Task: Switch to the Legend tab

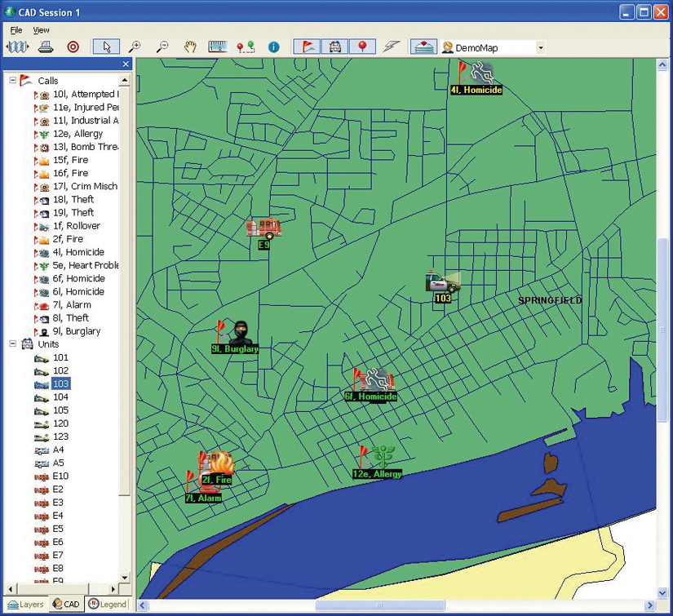Action: [108, 605]
